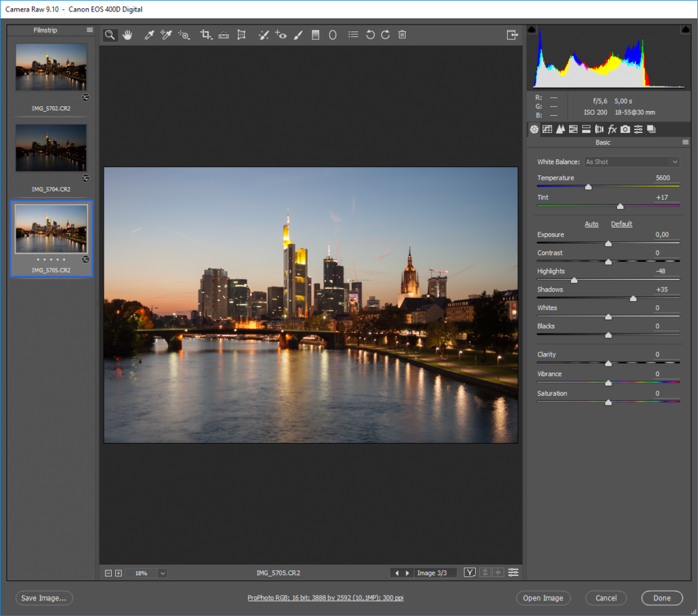Open the Detail panel icon
Viewport: 698px width, 616px height.
(x=560, y=129)
